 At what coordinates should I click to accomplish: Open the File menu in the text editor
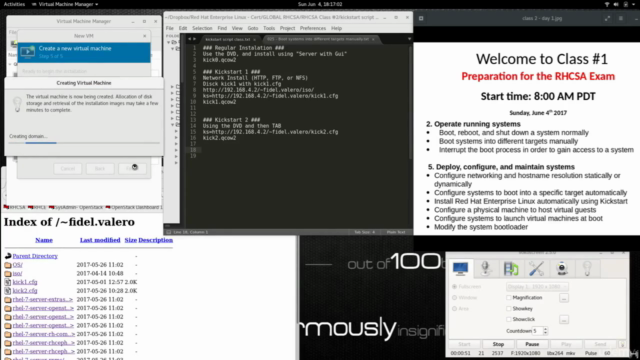click(169, 28)
